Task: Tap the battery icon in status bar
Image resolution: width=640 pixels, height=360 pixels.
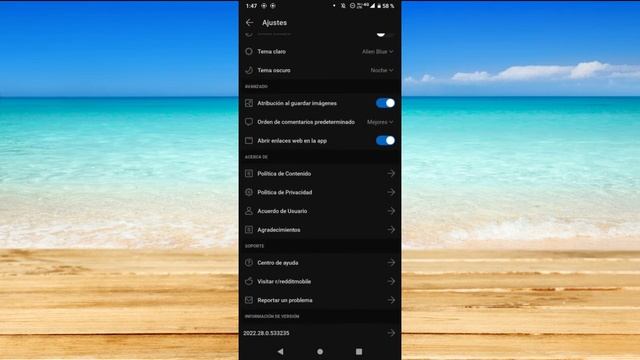Action: [x=379, y=6]
